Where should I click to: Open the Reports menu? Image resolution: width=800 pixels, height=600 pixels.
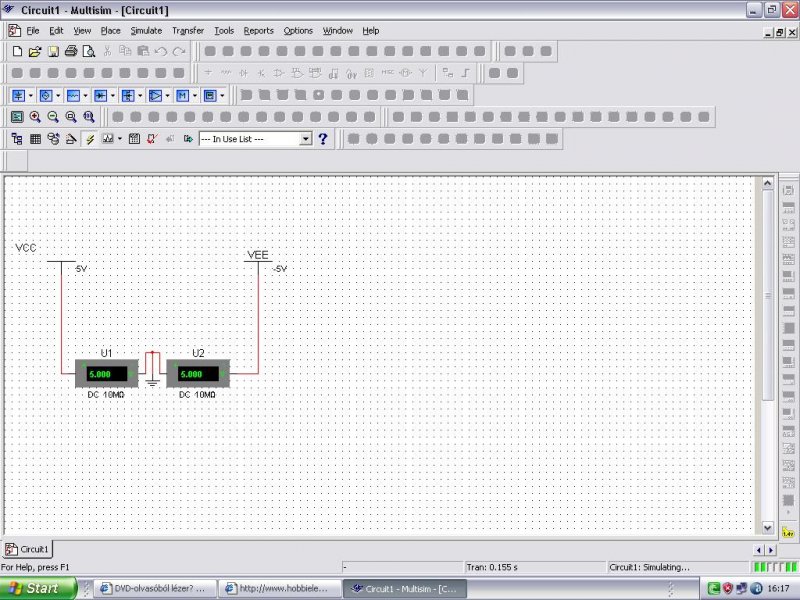[x=259, y=31]
